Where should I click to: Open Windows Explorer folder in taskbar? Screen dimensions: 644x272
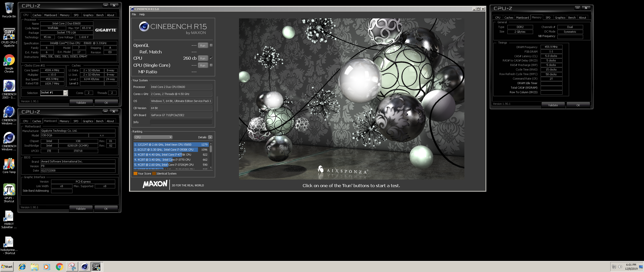click(x=34, y=267)
